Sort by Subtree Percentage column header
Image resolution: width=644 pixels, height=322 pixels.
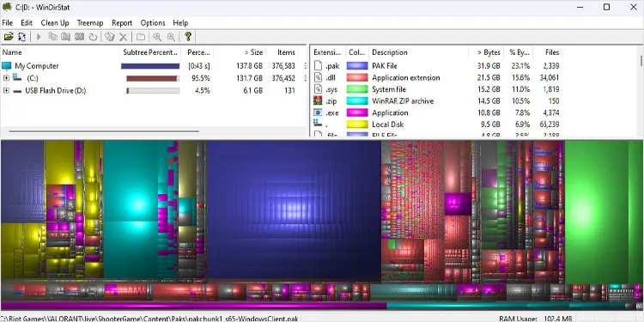click(x=151, y=52)
